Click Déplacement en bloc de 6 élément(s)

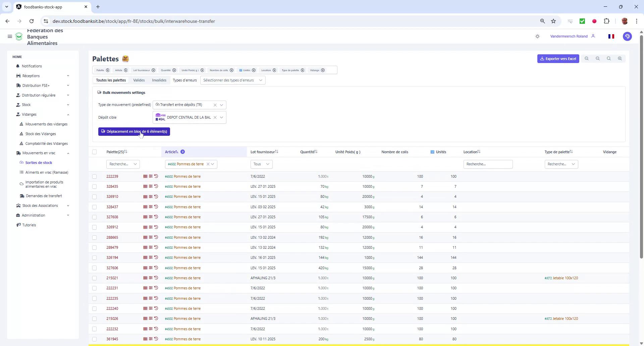[134, 131]
